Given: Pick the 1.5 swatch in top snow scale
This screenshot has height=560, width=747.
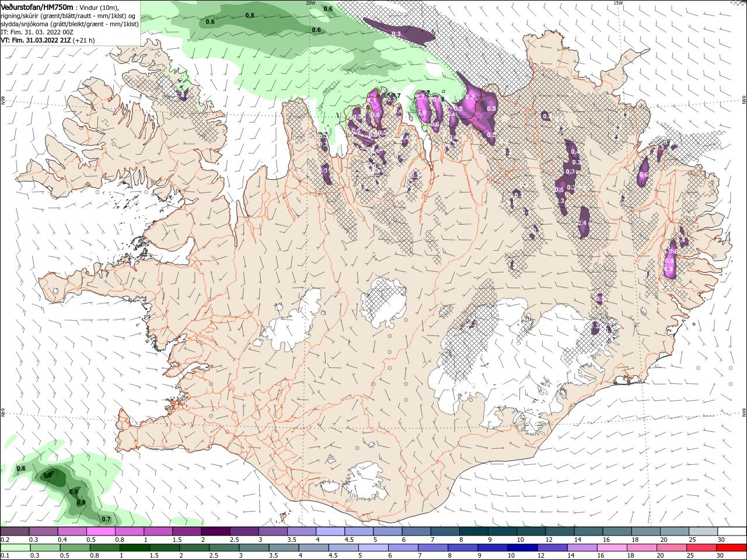Looking at the screenshot, I should tap(187, 531).
